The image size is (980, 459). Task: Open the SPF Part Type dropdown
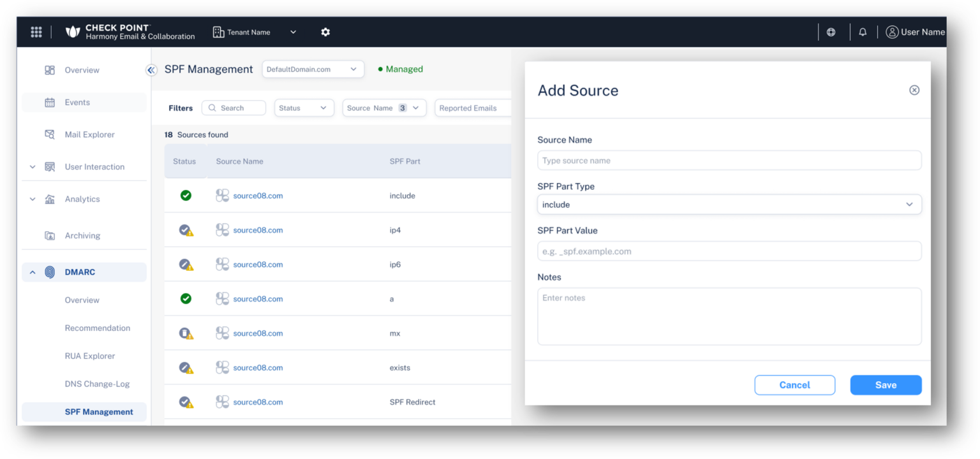coord(729,204)
